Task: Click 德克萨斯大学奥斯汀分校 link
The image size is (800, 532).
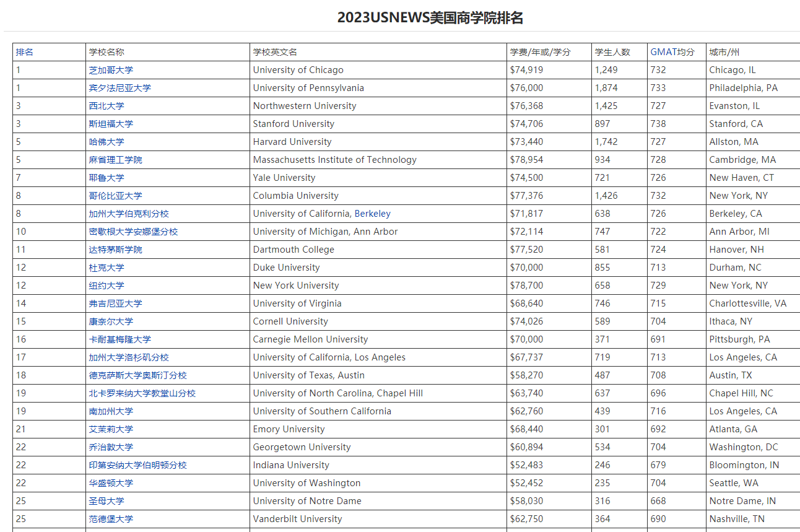Action: pos(137,375)
